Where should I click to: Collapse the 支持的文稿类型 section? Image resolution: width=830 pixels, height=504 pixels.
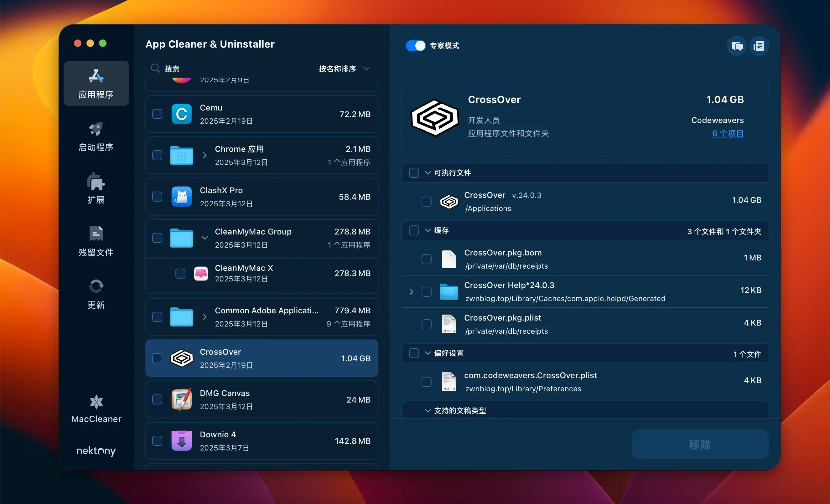point(428,411)
